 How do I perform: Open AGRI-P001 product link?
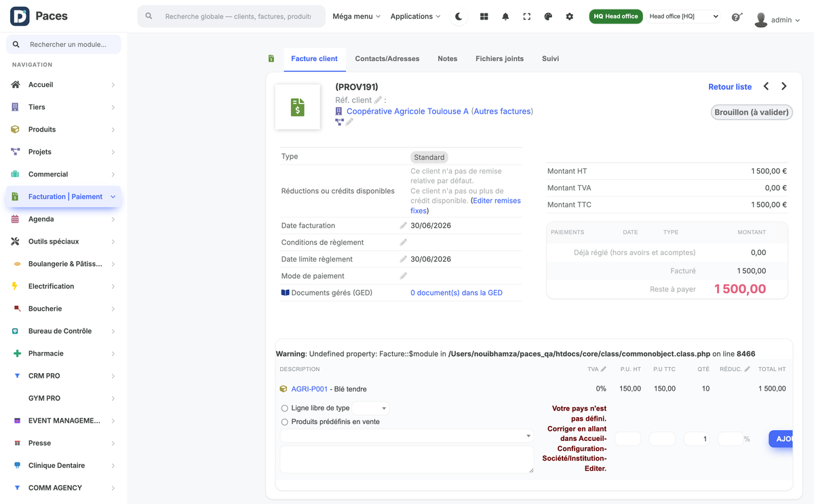point(309,389)
